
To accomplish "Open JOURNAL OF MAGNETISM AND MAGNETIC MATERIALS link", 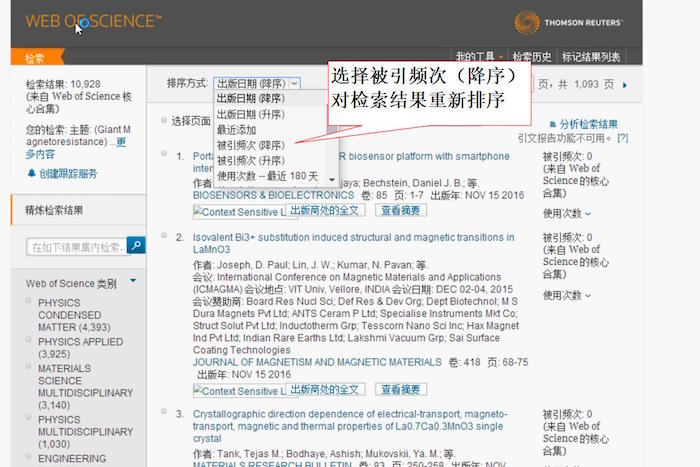I will pos(317,362).
